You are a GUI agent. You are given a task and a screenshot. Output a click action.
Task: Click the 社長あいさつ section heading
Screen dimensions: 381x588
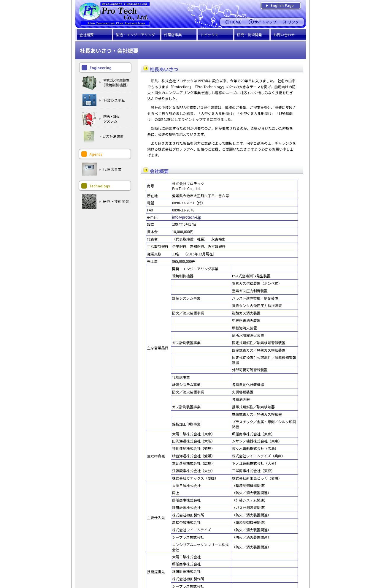coord(164,69)
